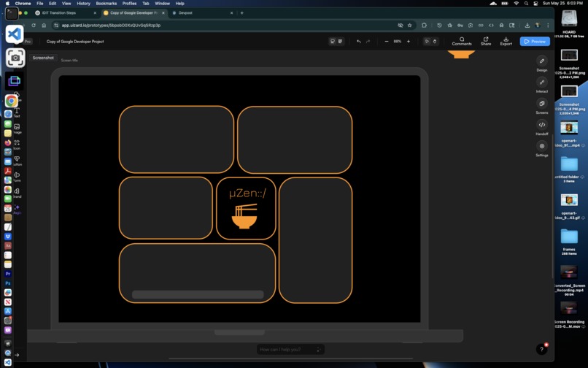This screenshot has width=588, height=368.
Task: Close the Copy of Google Developer tab
Action: click(x=163, y=12)
